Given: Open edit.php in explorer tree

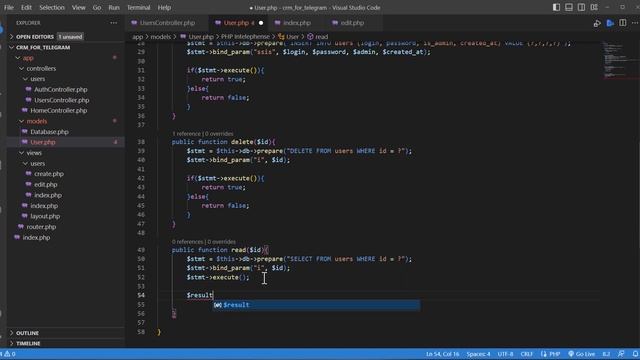Looking at the screenshot, I should pos(45,184).
